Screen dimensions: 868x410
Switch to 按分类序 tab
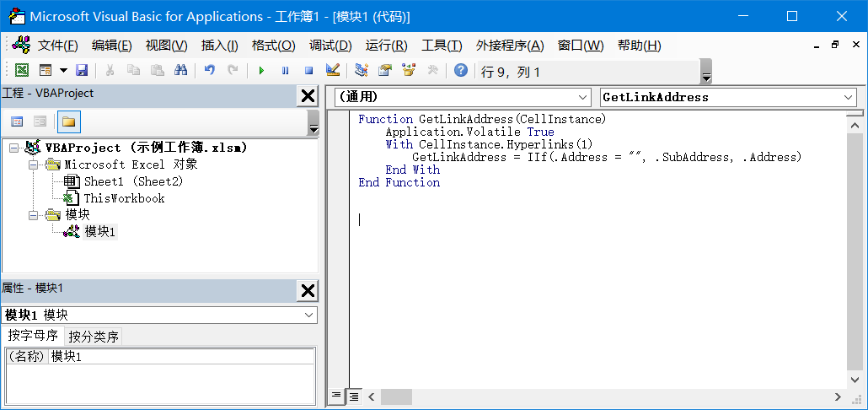click(x=94, y=337)
